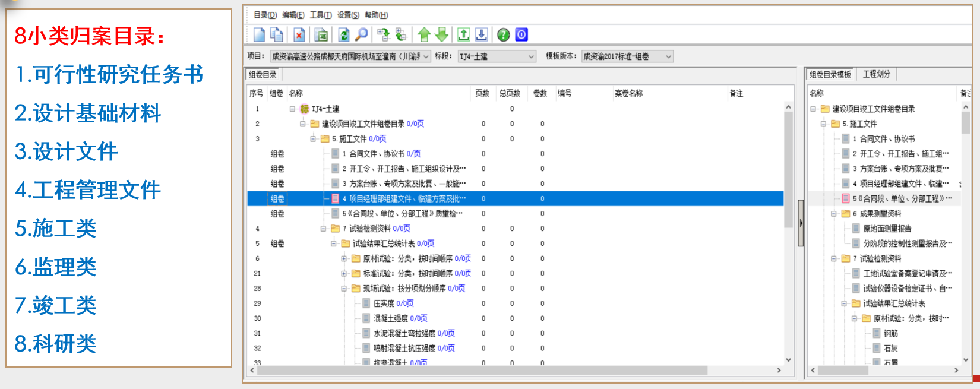Expand the 标准试验 node in center tree
The height and width of the screenshot is (389, 980).
pyautogui.click(x=344, y=274)
